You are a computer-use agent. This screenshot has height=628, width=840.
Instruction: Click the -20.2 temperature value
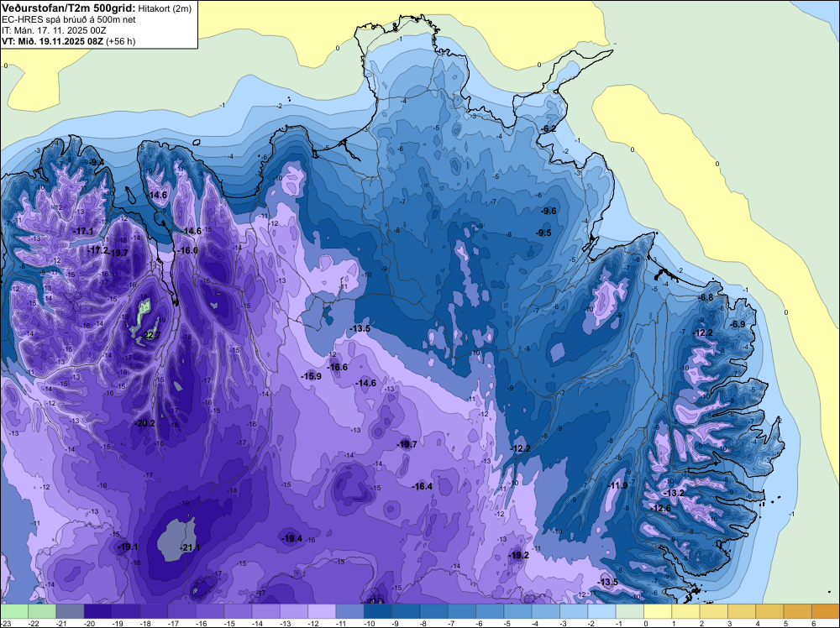(144, 423)
